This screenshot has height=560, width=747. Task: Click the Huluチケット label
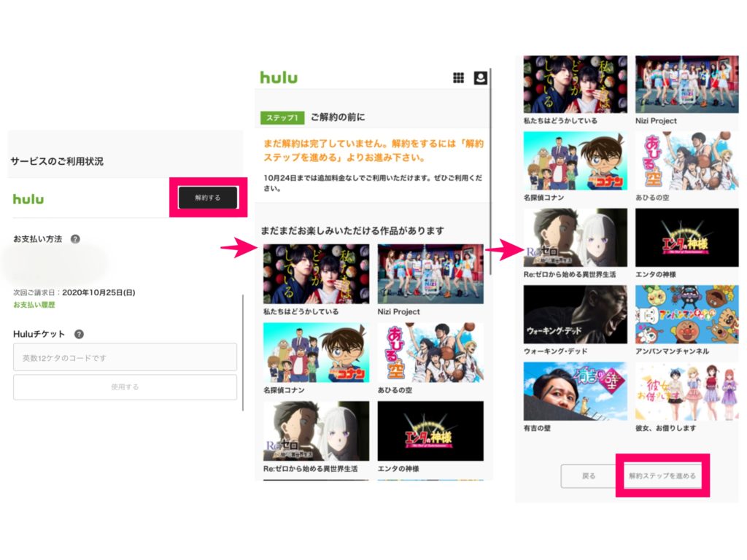pos(39,334)
